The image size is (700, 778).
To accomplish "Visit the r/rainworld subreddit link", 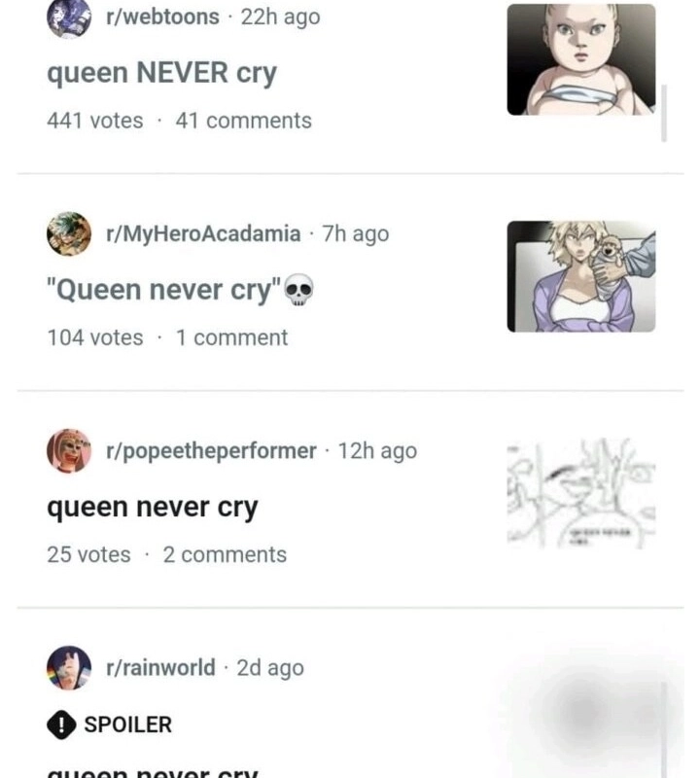I will coord(160,667).
